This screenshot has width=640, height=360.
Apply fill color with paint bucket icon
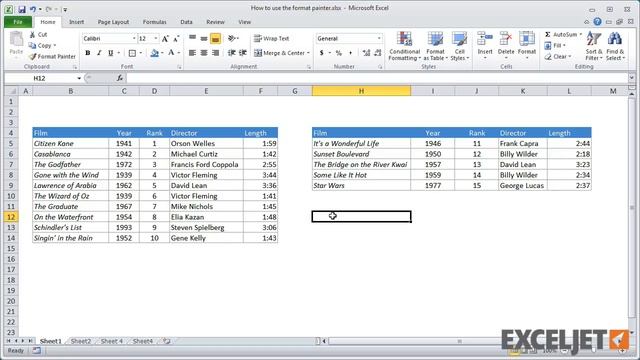pos(154,53)
